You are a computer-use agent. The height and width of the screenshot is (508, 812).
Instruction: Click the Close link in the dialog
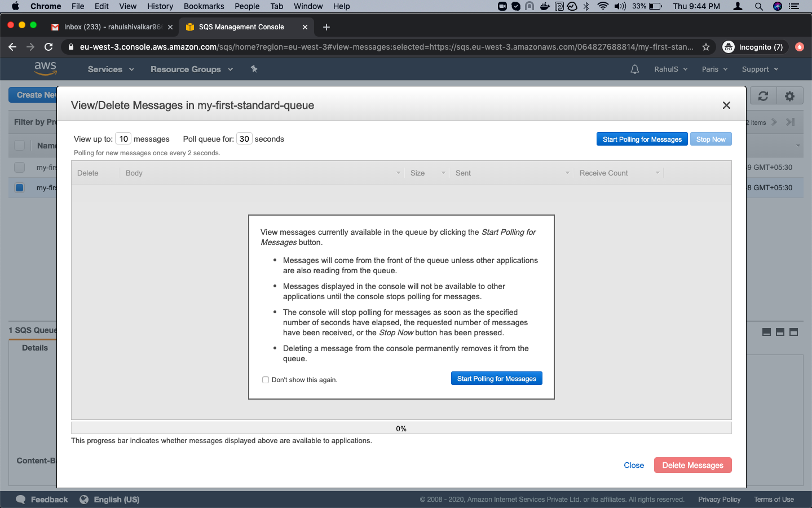click(634, 465)
